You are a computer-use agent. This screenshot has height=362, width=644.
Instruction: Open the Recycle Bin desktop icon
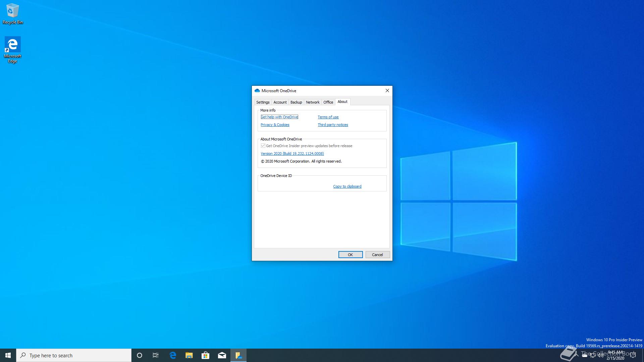point(13,14)
